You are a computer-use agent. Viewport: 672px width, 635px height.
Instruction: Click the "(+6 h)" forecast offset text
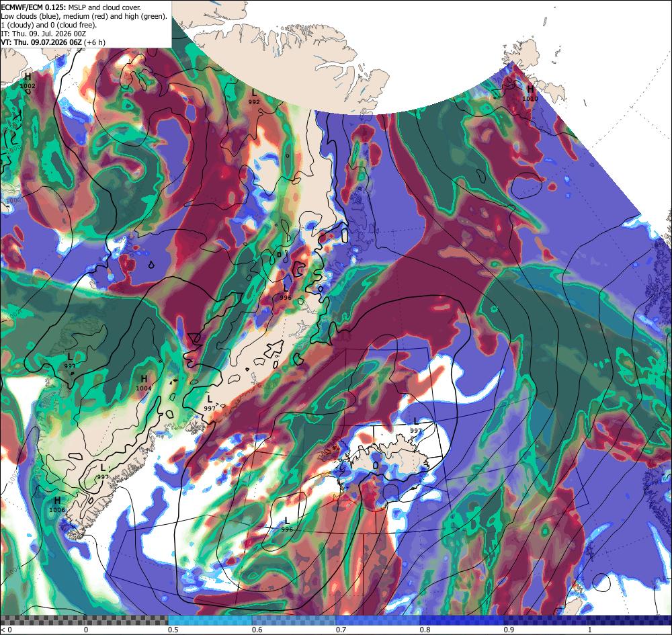pyautogui.click(x=95, y=42)
